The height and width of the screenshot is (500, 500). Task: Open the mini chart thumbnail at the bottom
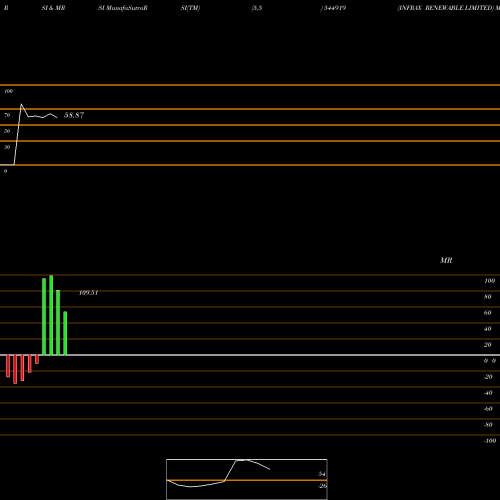click(247, 479)
